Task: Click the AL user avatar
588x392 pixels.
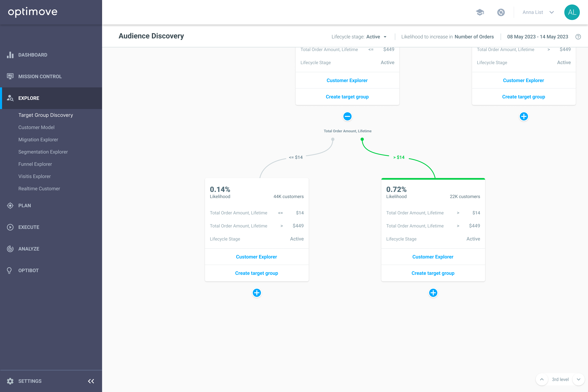Action: pos(572,12)
